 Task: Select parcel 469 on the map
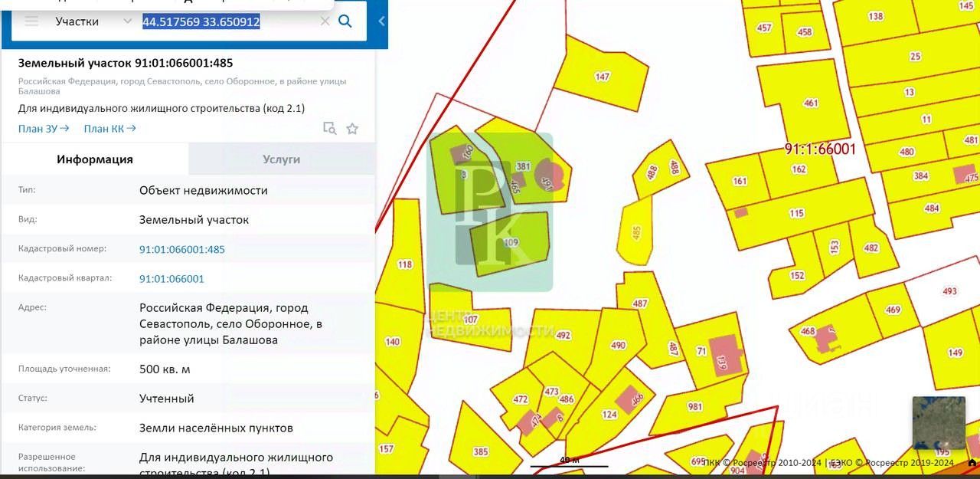point(893,310)
